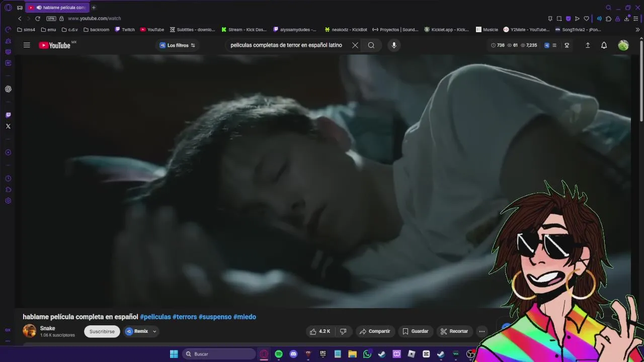Pause the video by clicking the player
644x362 pixels.
tap(322, 181)
